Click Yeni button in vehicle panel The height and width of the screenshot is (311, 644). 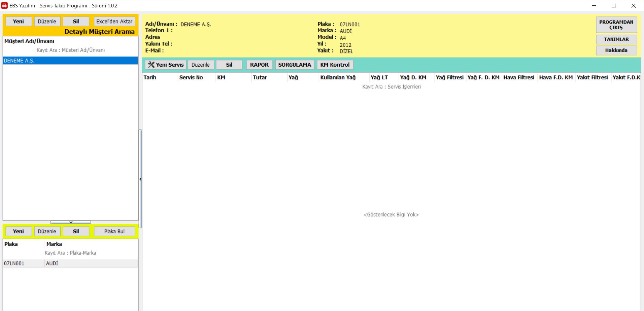[19, 232]
